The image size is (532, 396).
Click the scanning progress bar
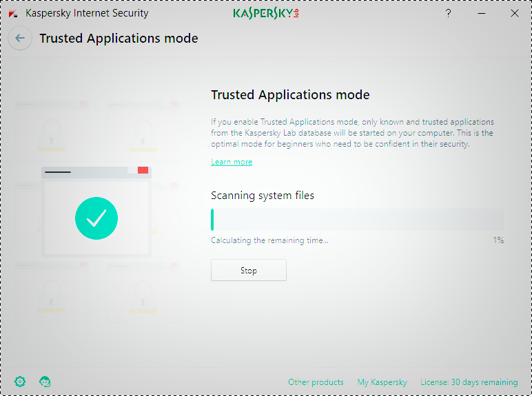tap(357, 220)
